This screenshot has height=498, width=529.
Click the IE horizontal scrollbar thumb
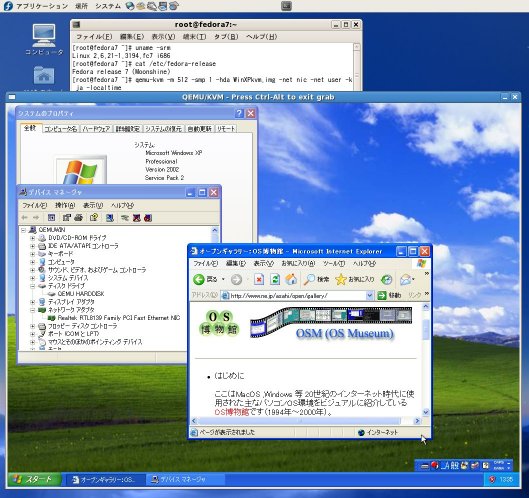coord(300,421)
